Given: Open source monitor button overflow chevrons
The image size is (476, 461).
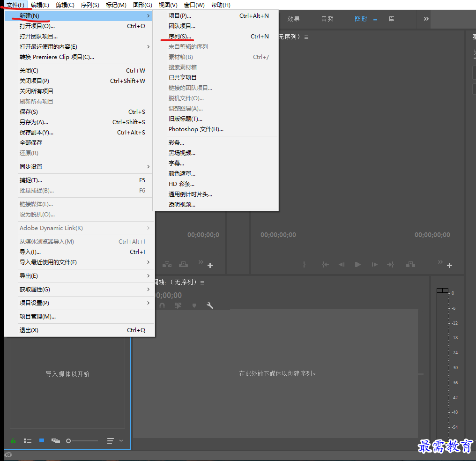Looking at the screenshot, I should [x=201, y=262].
